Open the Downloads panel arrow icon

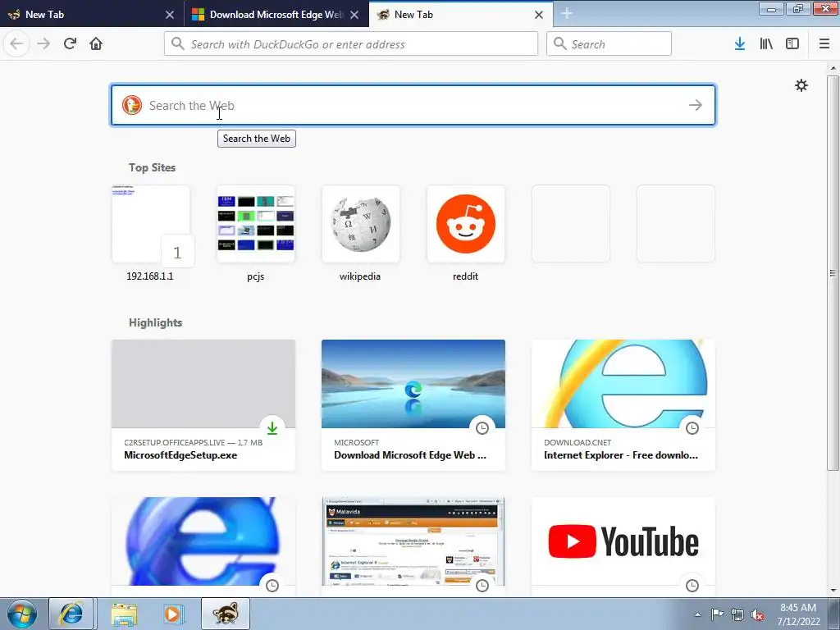coord(740,44)
